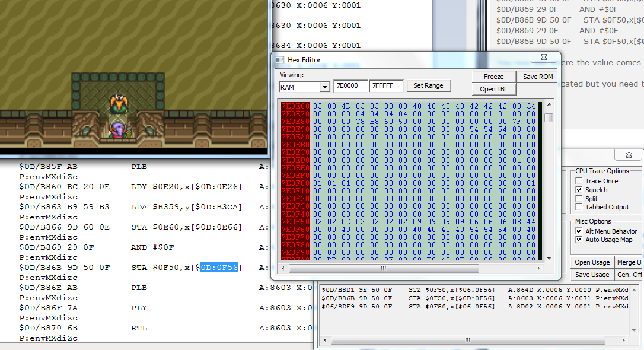The height and width of the screenshot is (350, 644).
Task: Click the Freeze button
Action: pyautogui.click(x=494, y=77)
